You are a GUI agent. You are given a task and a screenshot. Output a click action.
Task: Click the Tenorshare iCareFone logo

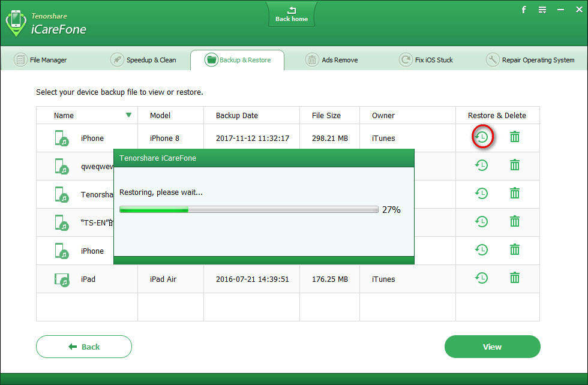pyautogui.click(x=46, y=23)
